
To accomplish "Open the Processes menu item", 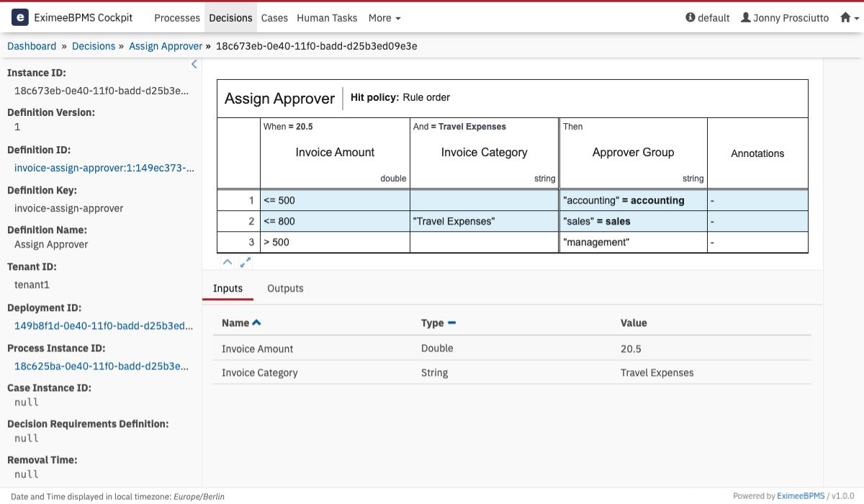I will [177, 18].
